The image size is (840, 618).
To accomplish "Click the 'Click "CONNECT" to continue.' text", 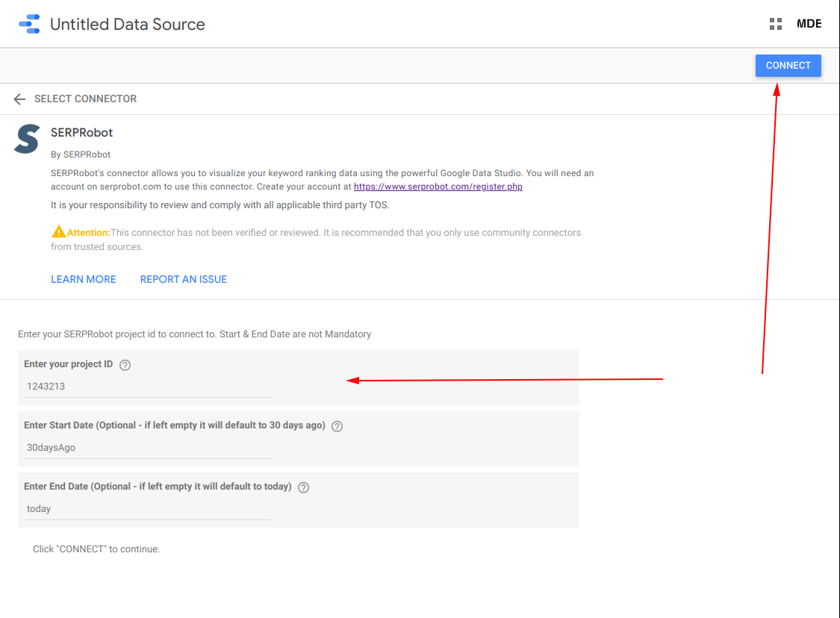I will pyautogui.click(x=96, y=549).
